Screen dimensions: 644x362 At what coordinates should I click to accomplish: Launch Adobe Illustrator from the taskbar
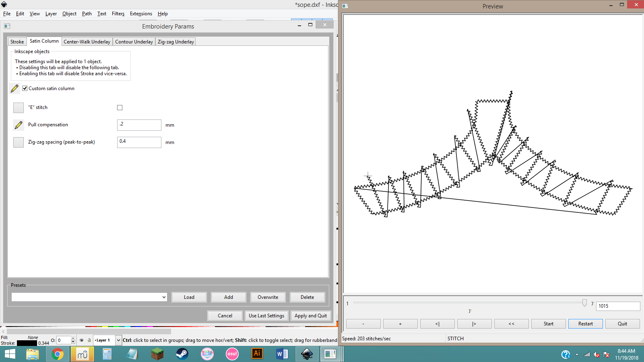pos(257,354)
